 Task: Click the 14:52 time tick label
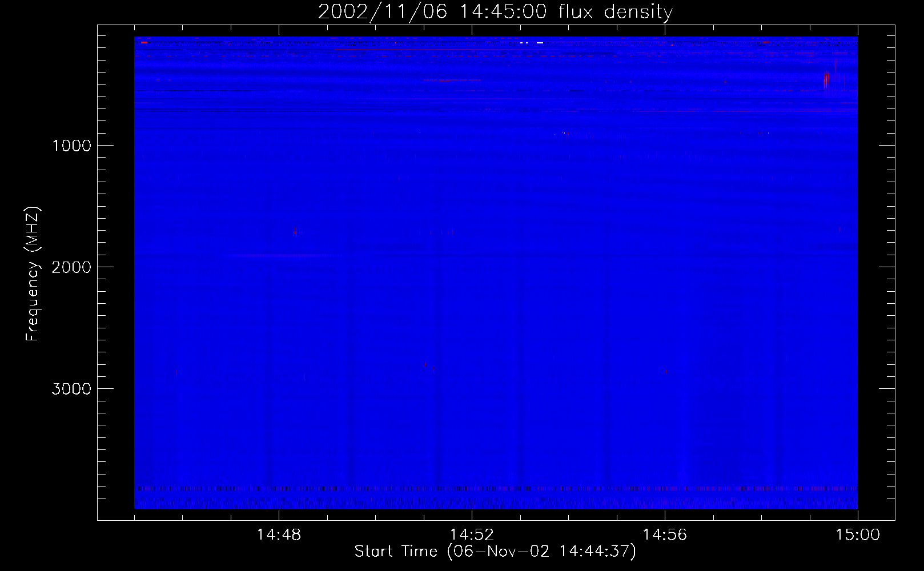(472, 535)
